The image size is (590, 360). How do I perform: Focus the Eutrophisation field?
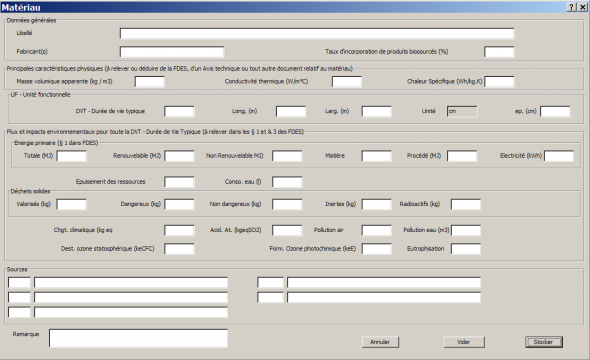[x=466, y=249]
